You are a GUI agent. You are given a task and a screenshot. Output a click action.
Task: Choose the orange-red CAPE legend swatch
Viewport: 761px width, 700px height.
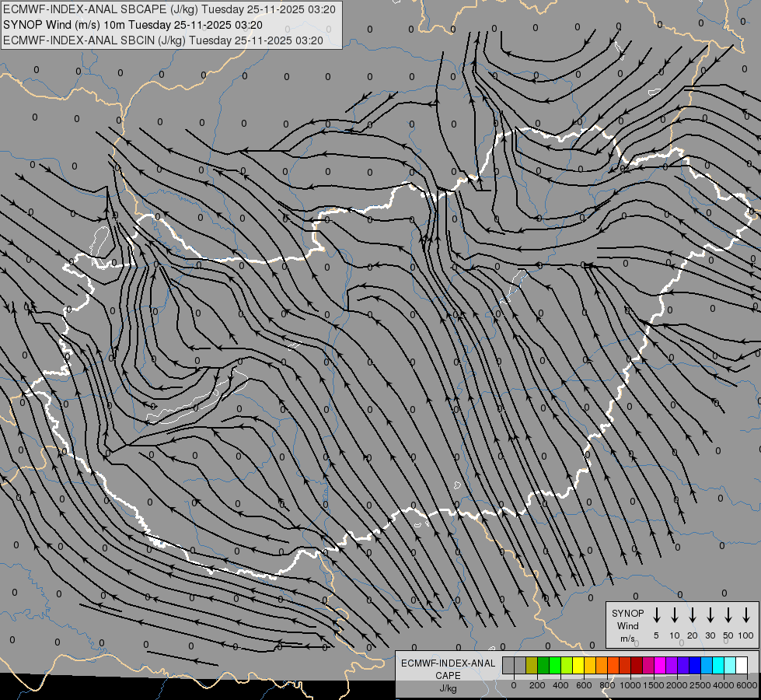[613, 665]
